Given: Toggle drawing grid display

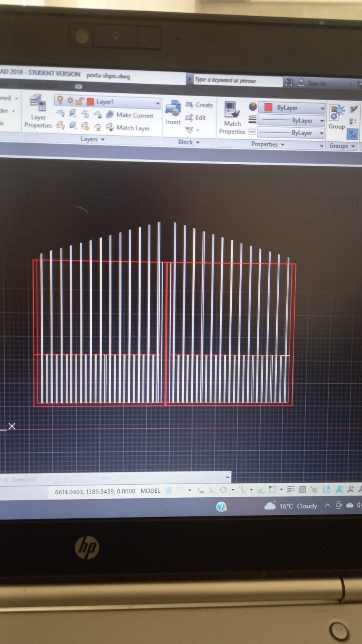Looking at the screenshot, I should 169,490.
